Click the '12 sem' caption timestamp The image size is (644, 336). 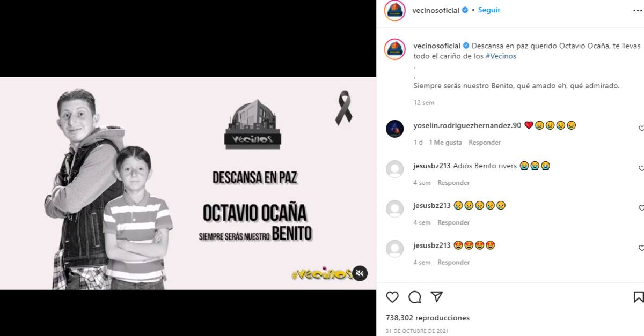[424, 103]
